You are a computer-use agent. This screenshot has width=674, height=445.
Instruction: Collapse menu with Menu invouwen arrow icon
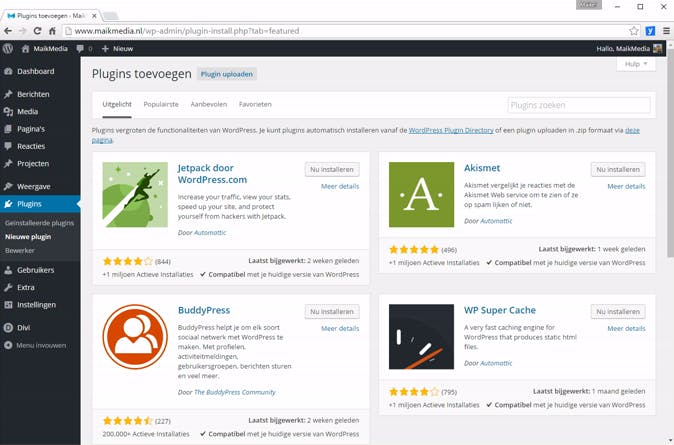(8, 345)
